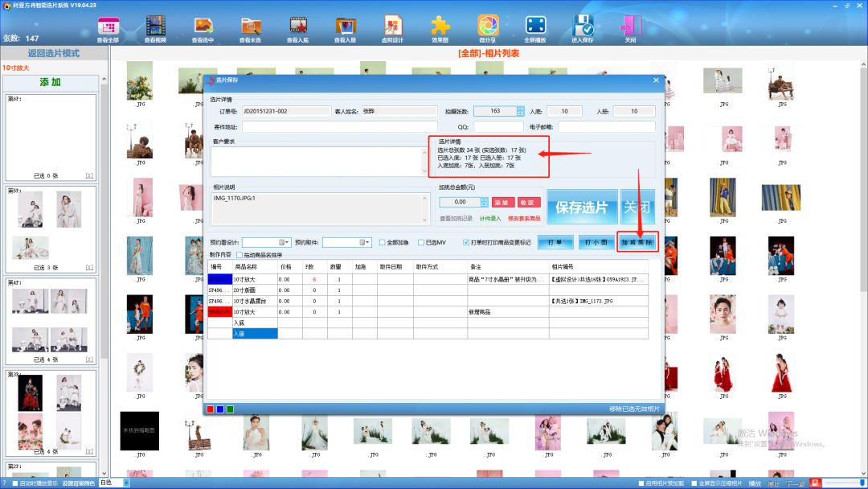
Task: Click the 未找到缩略图 black thumbnail
Action: [140, 430]
